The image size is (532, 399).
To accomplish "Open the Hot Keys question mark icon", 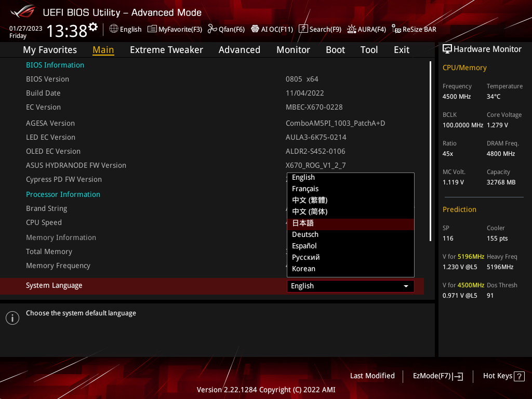I will 519,376.
